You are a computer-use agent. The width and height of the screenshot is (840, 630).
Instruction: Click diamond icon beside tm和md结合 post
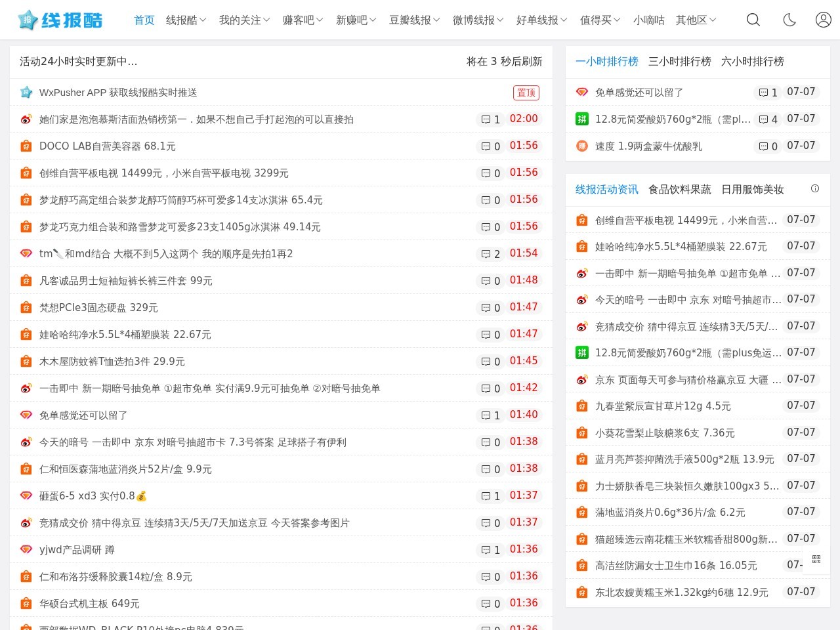pos(26,254)
